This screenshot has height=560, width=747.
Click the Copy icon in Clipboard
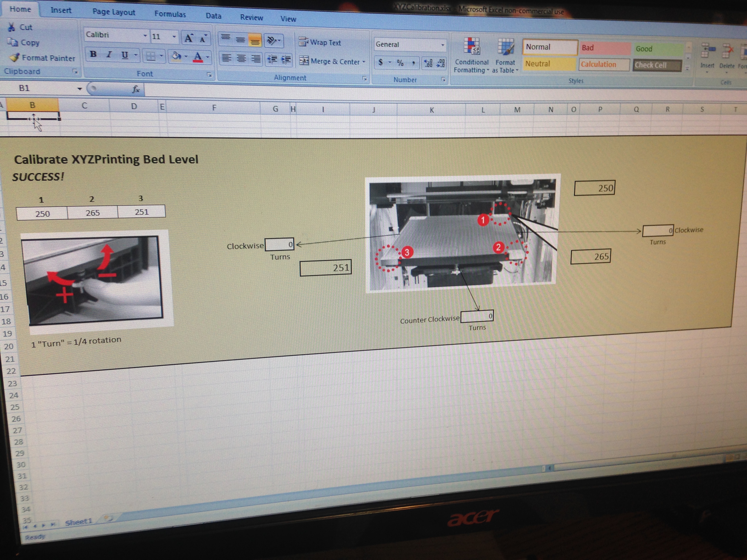coord(13,42)
